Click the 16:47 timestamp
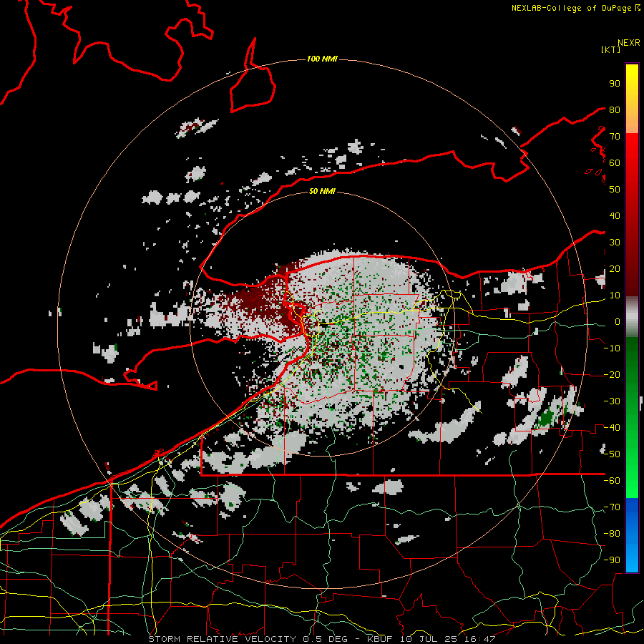Image resolution: width=644 pixels, height=644 pixels. point(479,639)
